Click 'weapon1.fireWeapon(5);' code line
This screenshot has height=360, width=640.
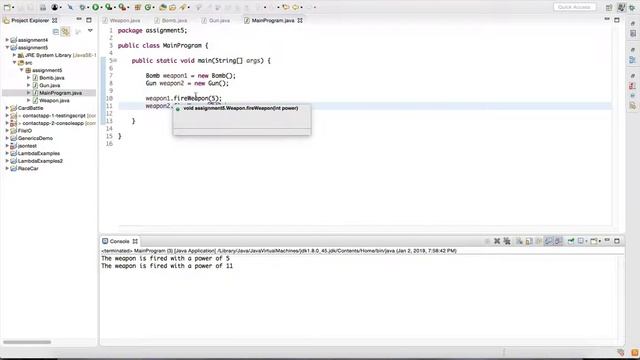(x=184, y=98)
